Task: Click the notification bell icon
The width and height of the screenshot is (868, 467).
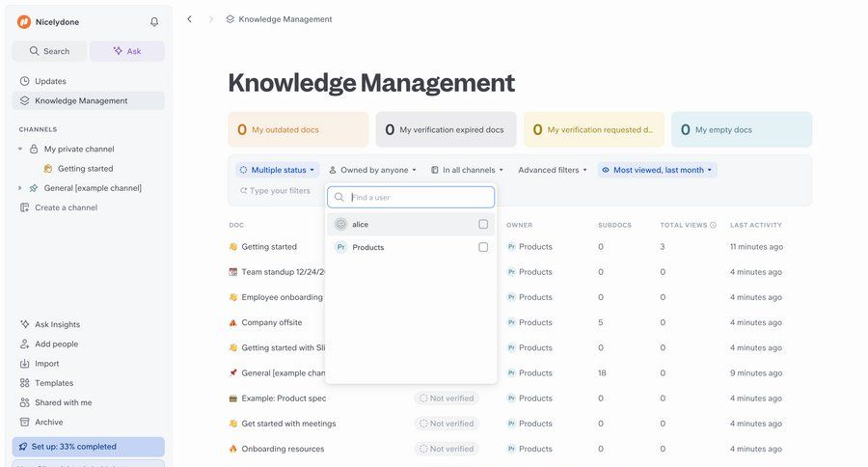Action: coord(154,22)
